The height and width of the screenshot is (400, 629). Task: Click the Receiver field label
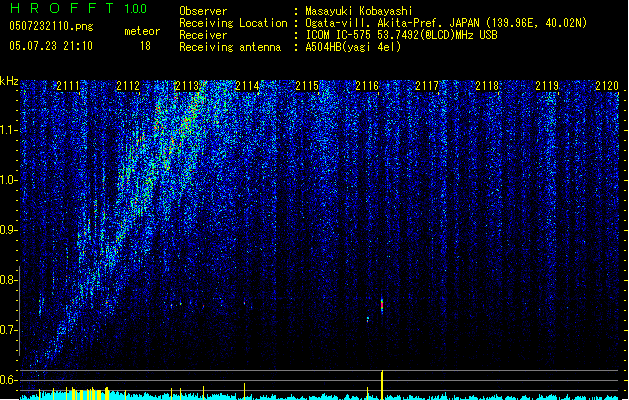(x=203, y=35)
